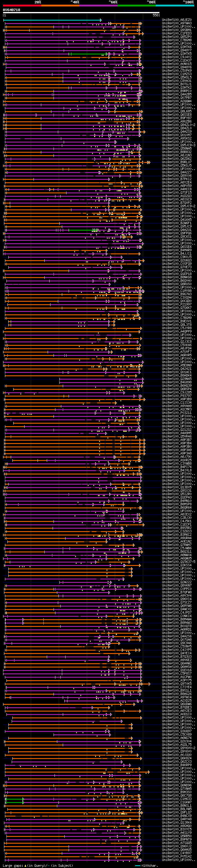197x868 pixels.
Task: Select hit label UniRef100_Q4A2B5
Action: (177, 94)
